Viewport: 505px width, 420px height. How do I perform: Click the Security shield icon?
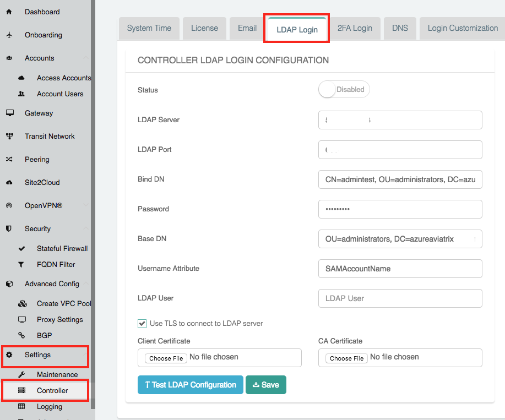(9, 228)
